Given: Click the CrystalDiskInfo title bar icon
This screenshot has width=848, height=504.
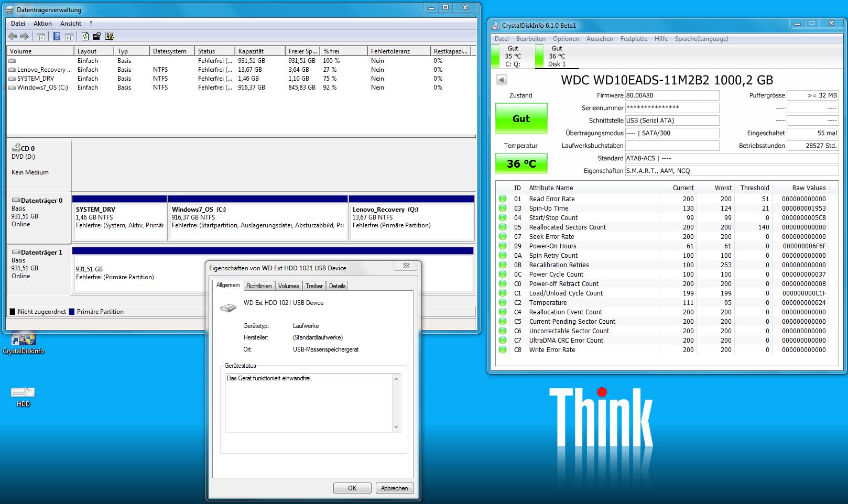Looking at the screenshot, I should pyautogui.click(x=495, y=25).
